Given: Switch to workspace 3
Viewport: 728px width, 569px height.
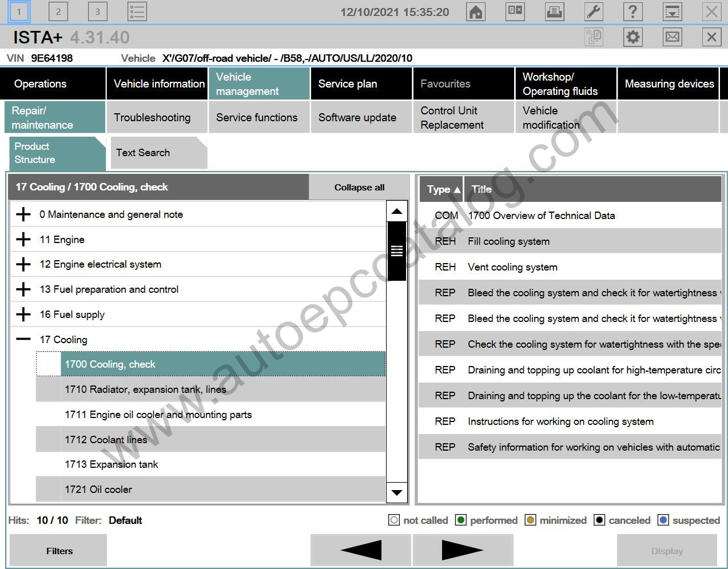Looking at the screenshot, I should coord(98,11).
